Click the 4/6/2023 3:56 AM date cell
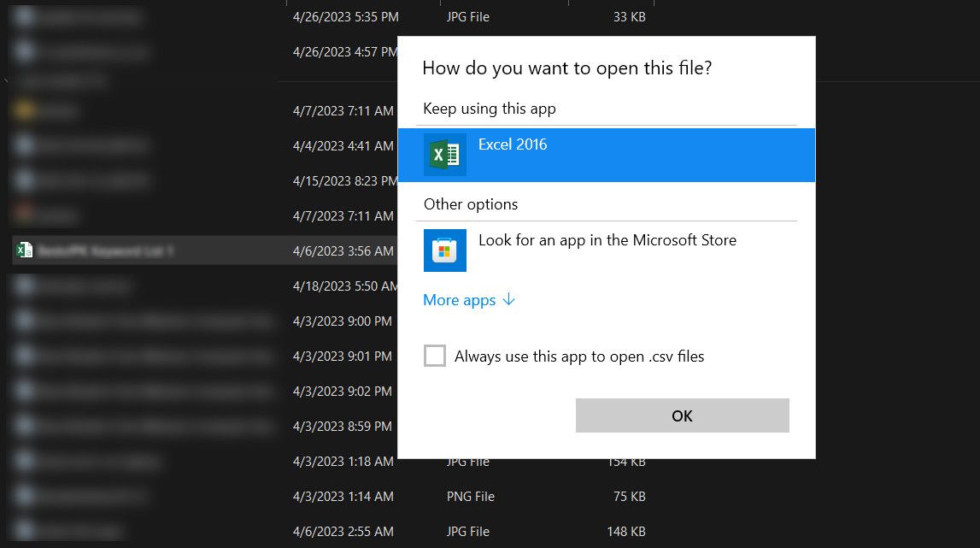 343,250
